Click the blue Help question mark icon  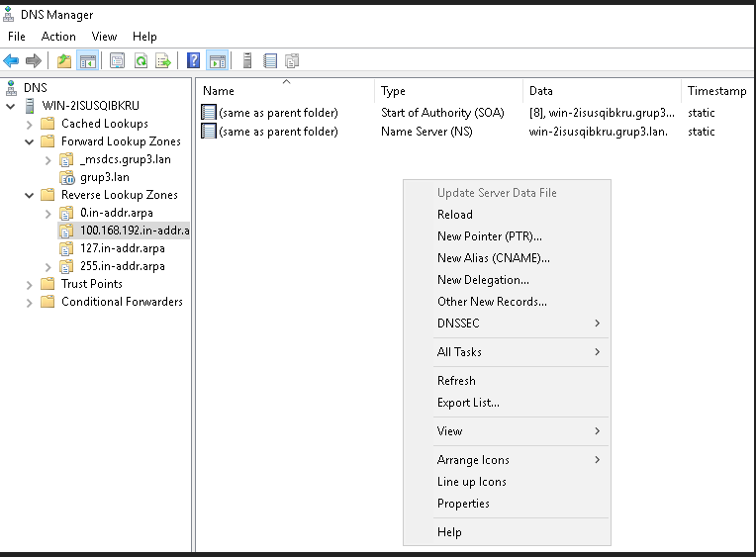[x=193, y=60]
